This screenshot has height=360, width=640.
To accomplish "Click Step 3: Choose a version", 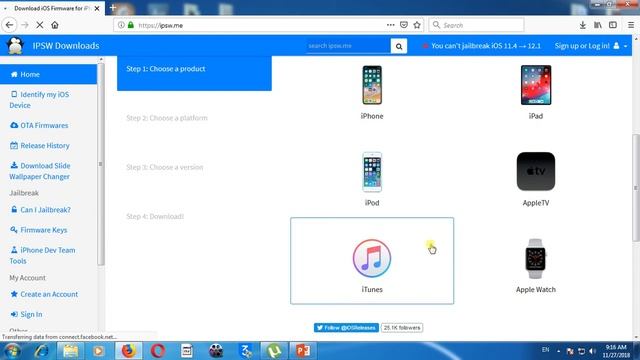I will pos(164,167).
